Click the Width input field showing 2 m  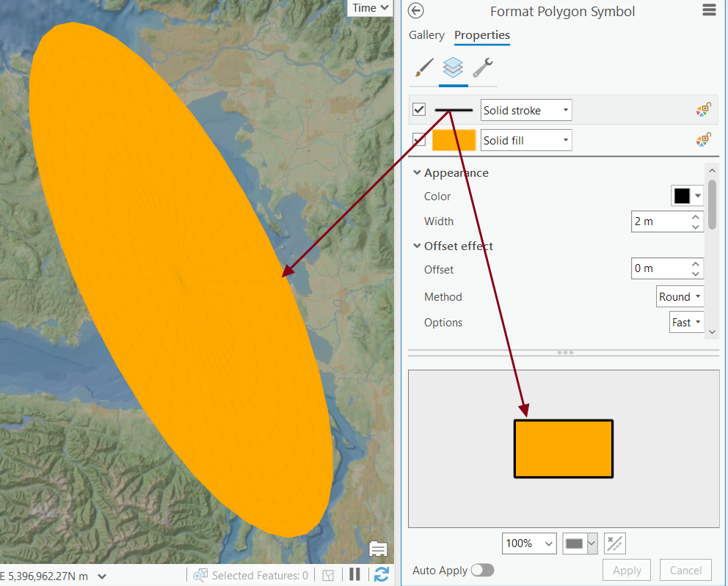(x=660, y=221)
